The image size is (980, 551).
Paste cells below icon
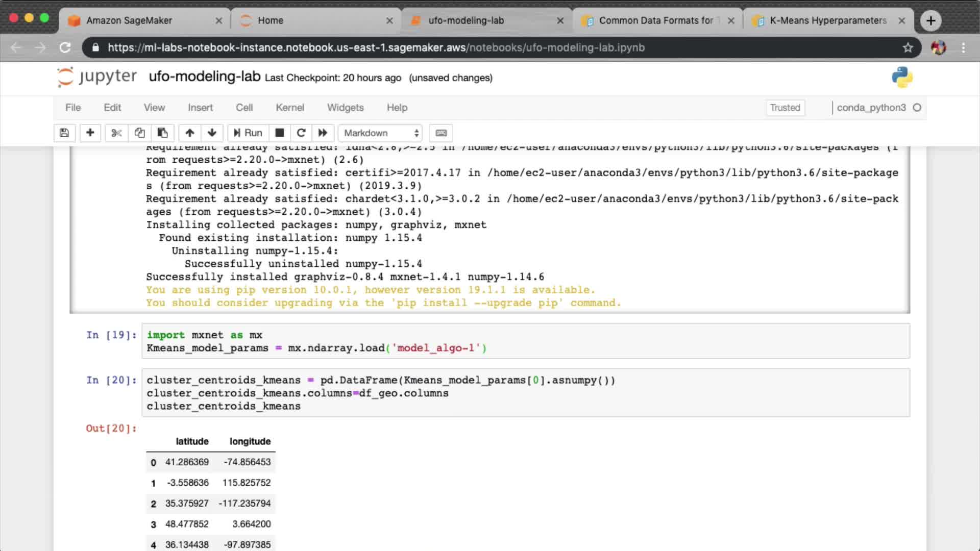(x=162, y=133)
